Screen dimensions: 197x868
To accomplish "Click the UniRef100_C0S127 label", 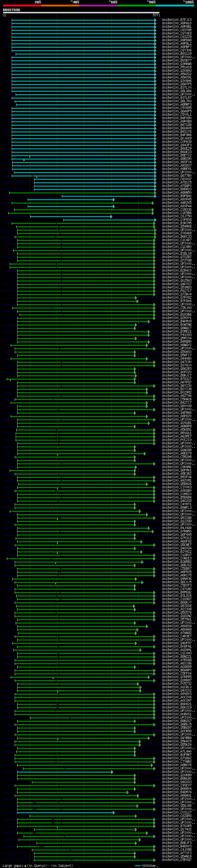I will (x=176, y=812).
